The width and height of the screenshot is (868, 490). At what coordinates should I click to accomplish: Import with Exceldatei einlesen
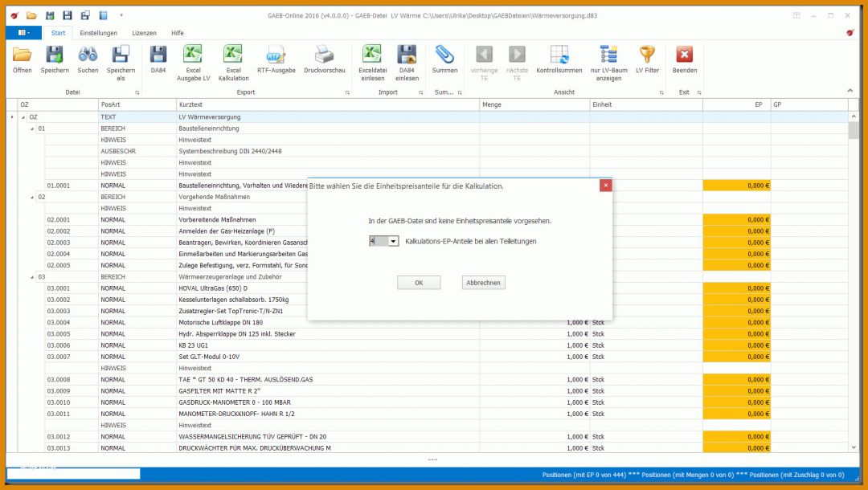(x=373, y=63)
